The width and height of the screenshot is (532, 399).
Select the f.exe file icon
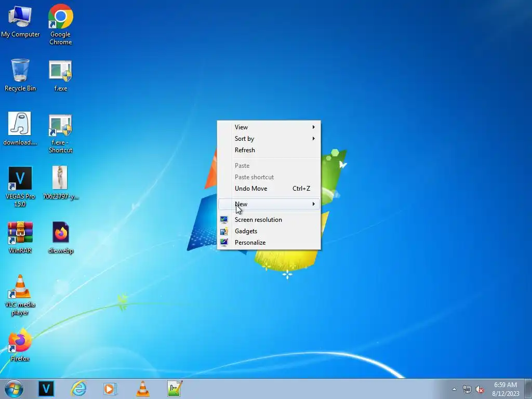pos(60,76)
